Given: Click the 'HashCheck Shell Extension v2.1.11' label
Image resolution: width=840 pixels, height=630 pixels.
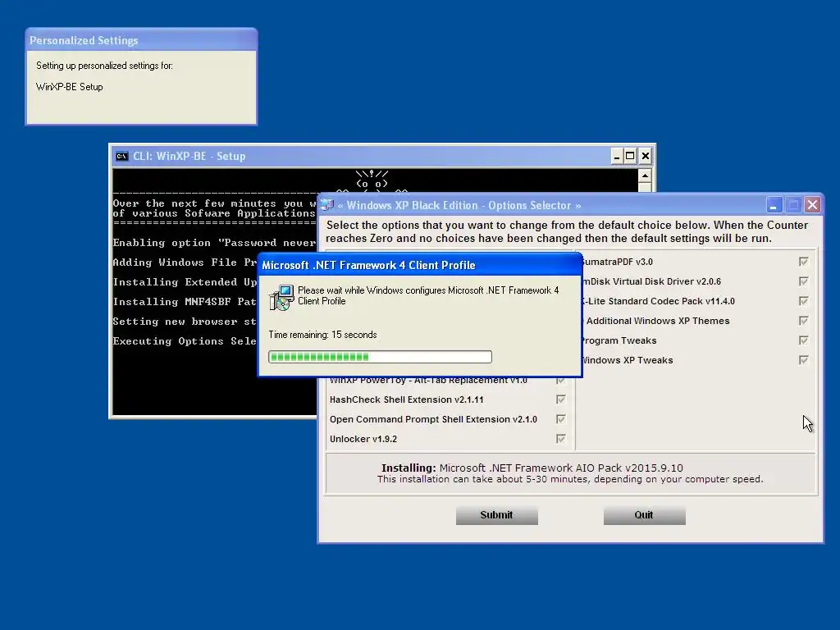Looking at the screenshot, I should [x=407, y=399].
